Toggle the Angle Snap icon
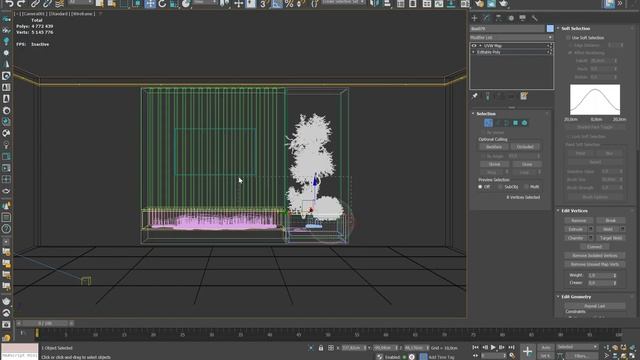Screen dimensions: 640x360 coord(277,4)
